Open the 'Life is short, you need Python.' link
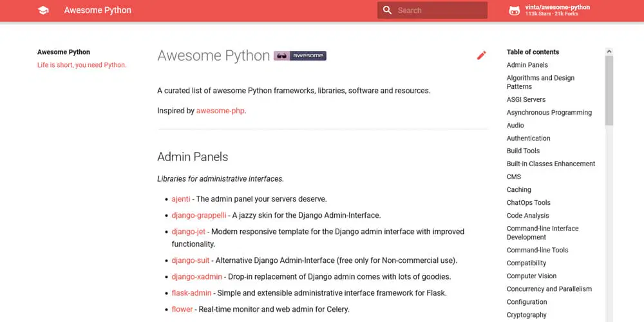The width and height of the screenshot is (644, 322). point(82,65)
